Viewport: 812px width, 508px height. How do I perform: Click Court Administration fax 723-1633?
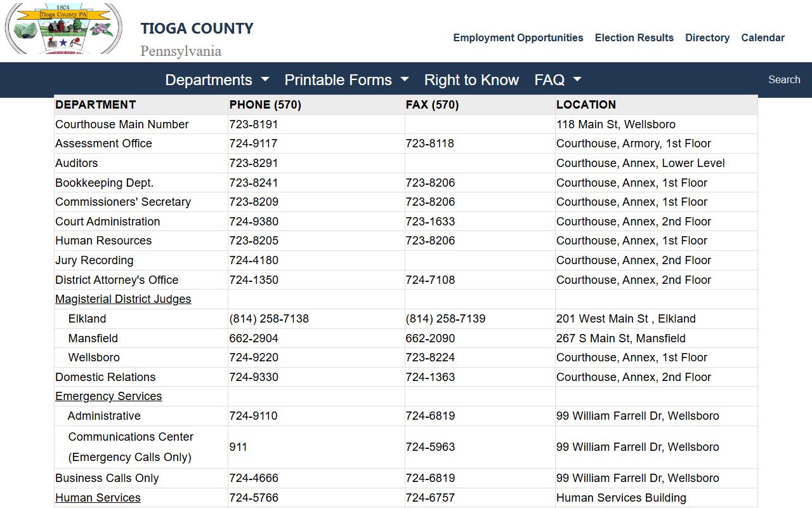tap(430, 222)
